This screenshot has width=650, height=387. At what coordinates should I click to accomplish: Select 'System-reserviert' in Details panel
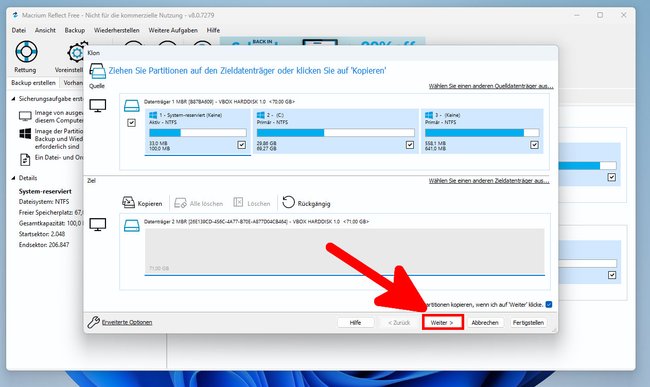tap(45, 191)
